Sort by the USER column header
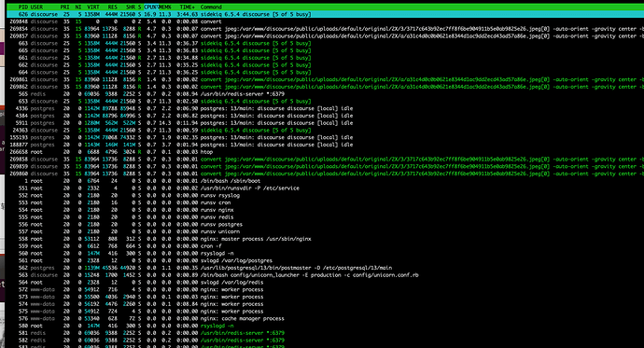Viewport: 644px width, 348px height. pos(36,7)
